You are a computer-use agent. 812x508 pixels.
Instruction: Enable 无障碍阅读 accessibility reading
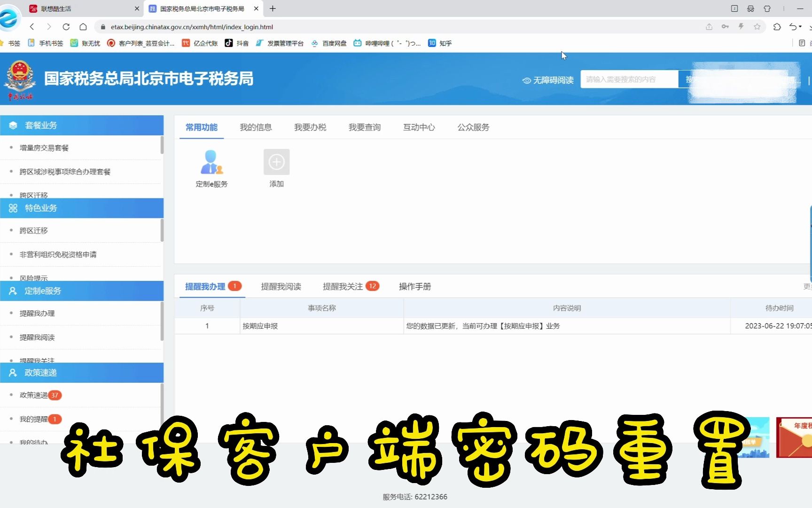coord(548,80)
